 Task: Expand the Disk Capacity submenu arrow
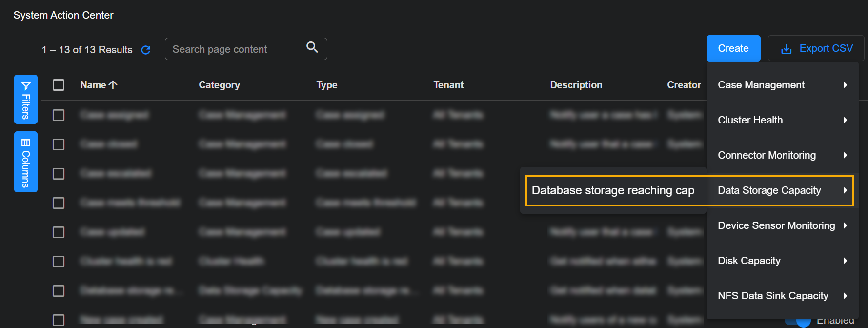click(845, 261)
